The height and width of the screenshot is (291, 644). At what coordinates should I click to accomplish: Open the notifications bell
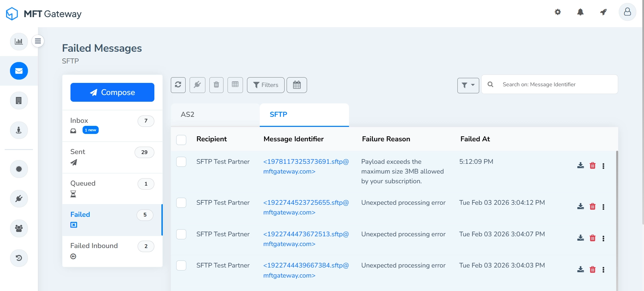[580, 12]
